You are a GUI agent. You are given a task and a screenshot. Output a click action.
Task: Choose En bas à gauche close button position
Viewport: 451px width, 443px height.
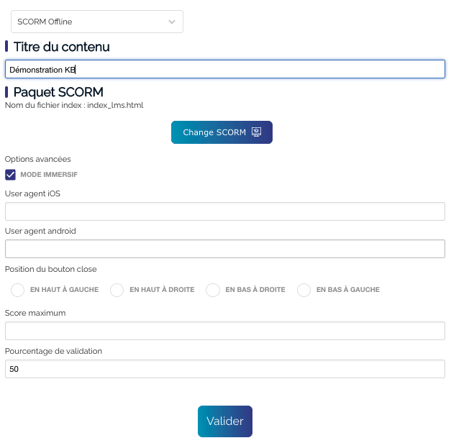[x=304, y=290]
